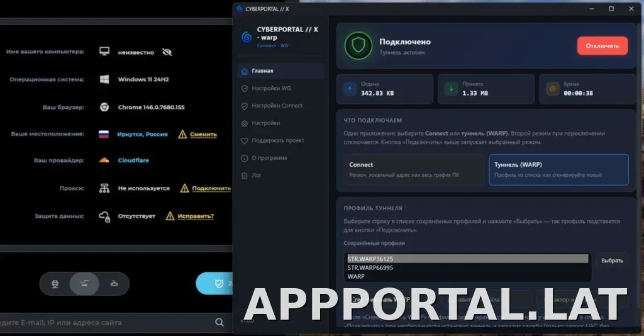Click the green shield connection status icon
The image size is (644, 336).
(x=358, y=45)
